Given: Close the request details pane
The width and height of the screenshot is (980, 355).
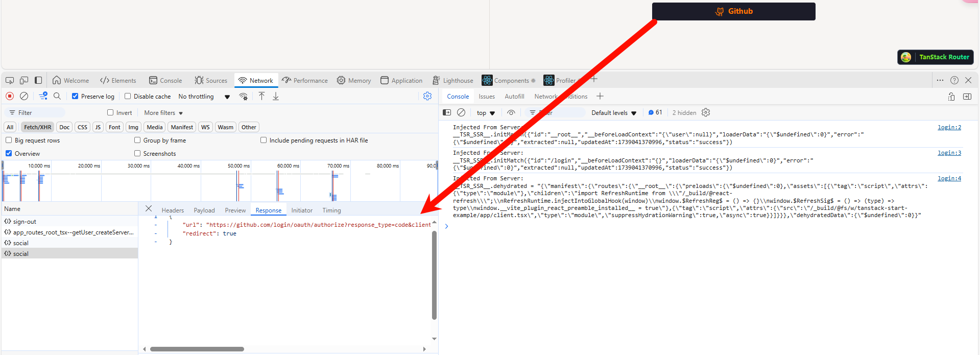Looking at the screenshot, I should coord(149,208).
